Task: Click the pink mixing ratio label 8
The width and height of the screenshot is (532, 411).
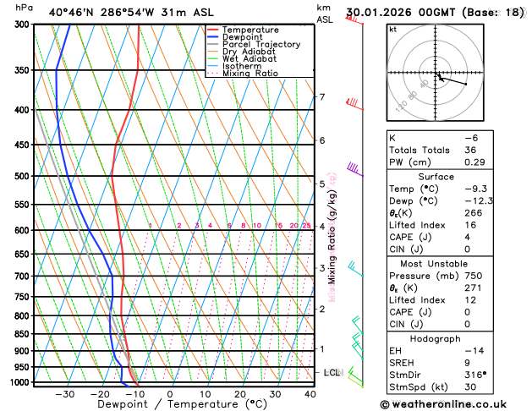Action: click(x=244, y=226)
